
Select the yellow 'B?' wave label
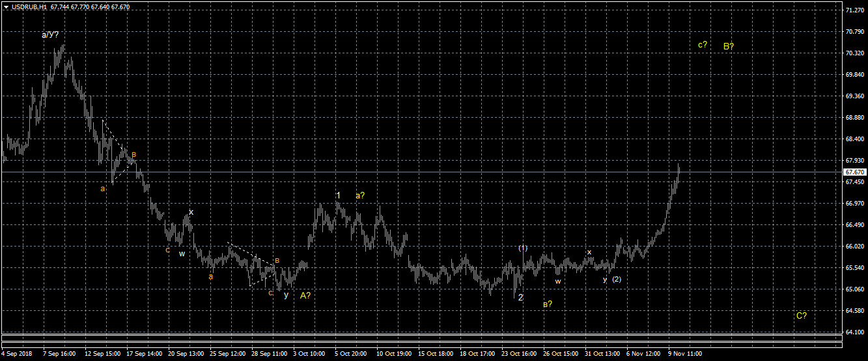pyautogui.click(x=729, y=46)
